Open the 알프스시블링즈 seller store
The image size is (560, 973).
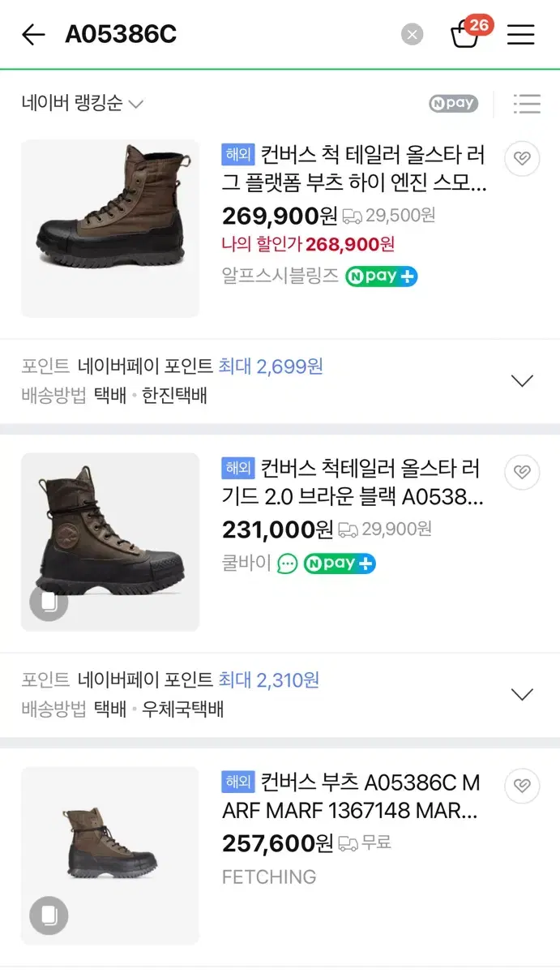click(280, 276)
